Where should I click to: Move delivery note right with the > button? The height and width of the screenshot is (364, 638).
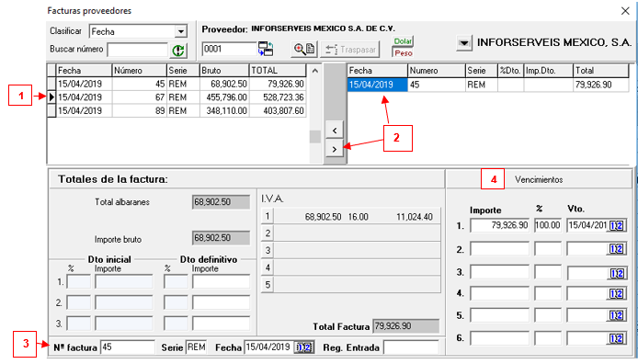click(335, 149)
